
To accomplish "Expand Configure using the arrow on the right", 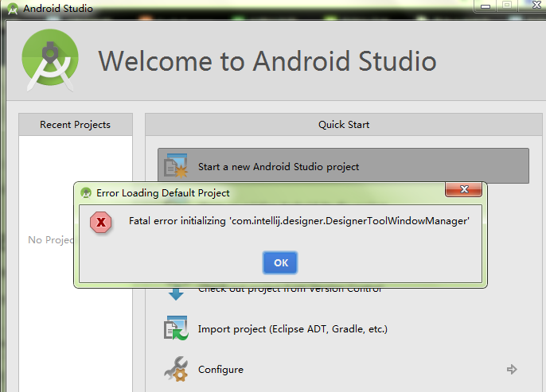I will (512, 369).
